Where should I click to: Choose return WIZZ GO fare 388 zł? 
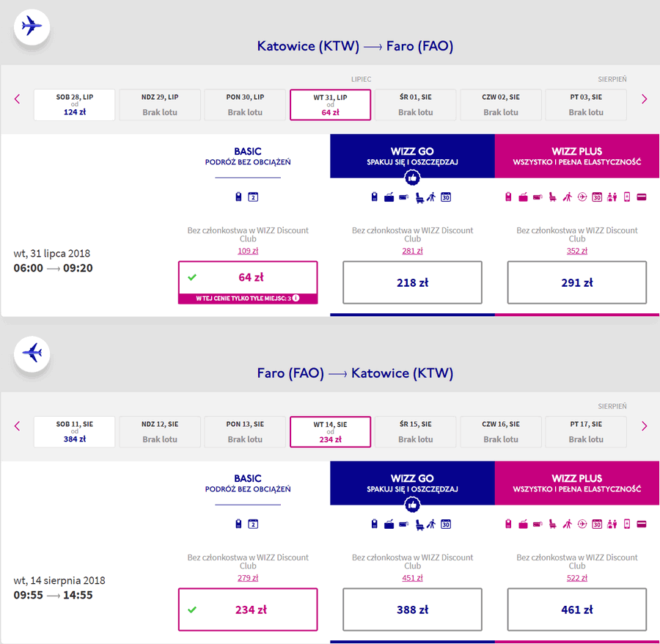click(412, 610)
